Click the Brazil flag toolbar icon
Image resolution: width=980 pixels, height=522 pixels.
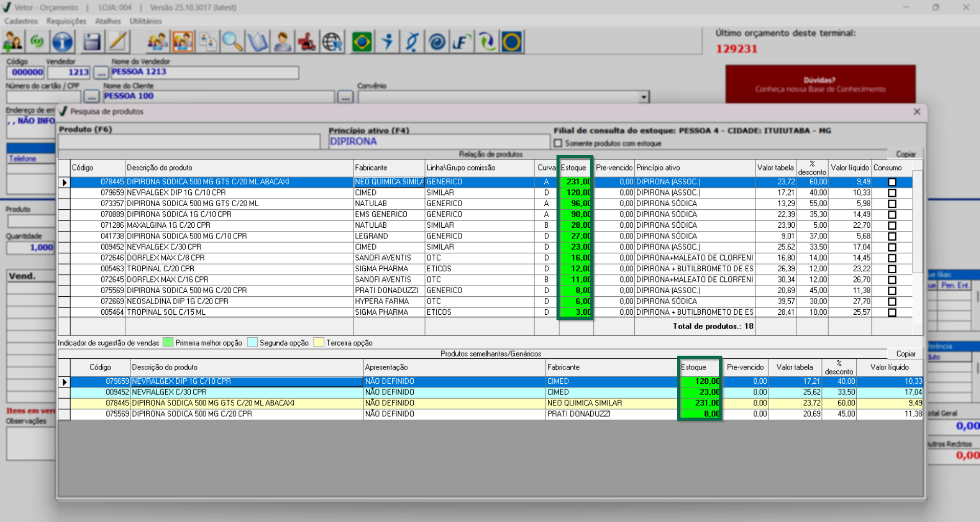pos(362,41)
